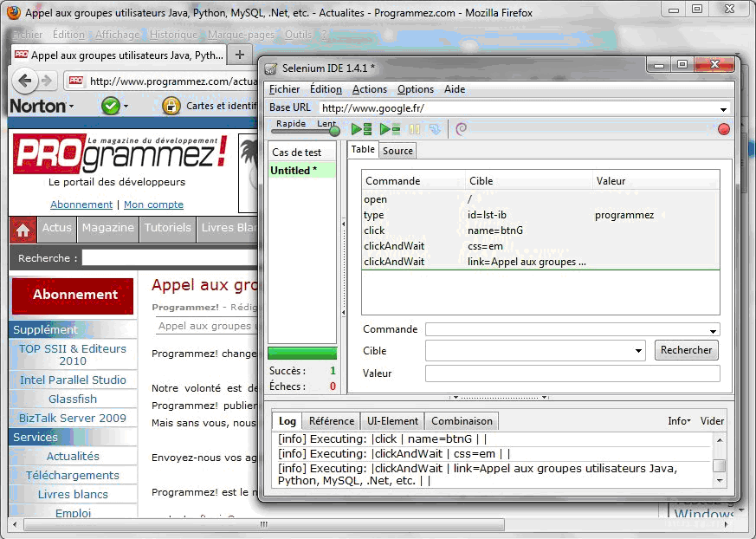This screenshot has width=756, height=539.
Task: Click the Abonnement link under the logo
Action: (81, 205)
